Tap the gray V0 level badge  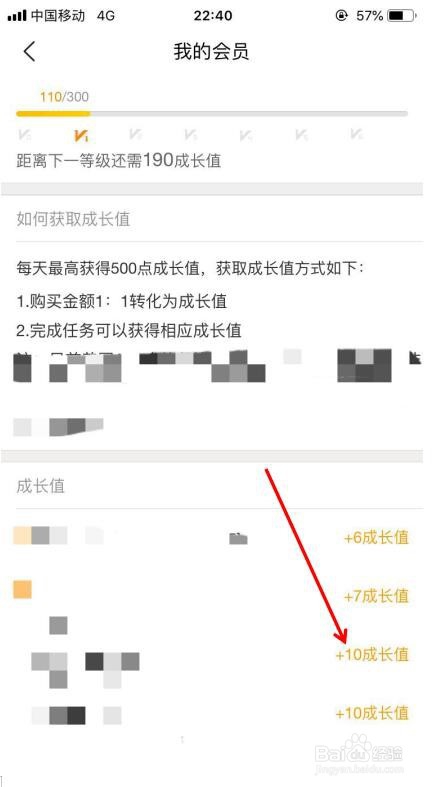25,135
